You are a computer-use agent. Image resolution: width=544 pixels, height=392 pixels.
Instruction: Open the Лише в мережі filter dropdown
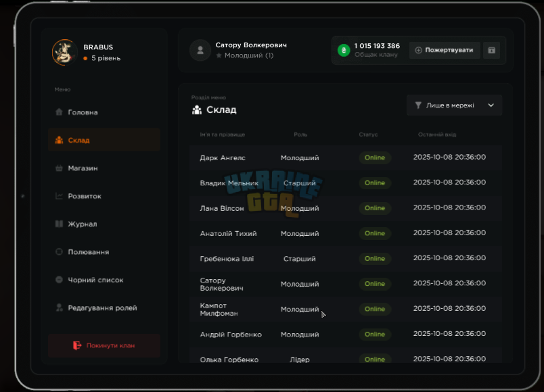point(454,105)
